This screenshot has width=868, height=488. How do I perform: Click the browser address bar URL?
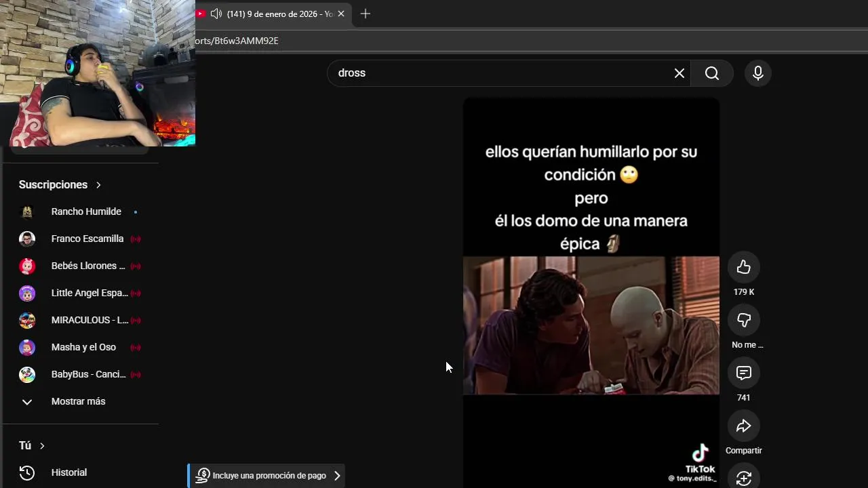click(x=237, y=41)
